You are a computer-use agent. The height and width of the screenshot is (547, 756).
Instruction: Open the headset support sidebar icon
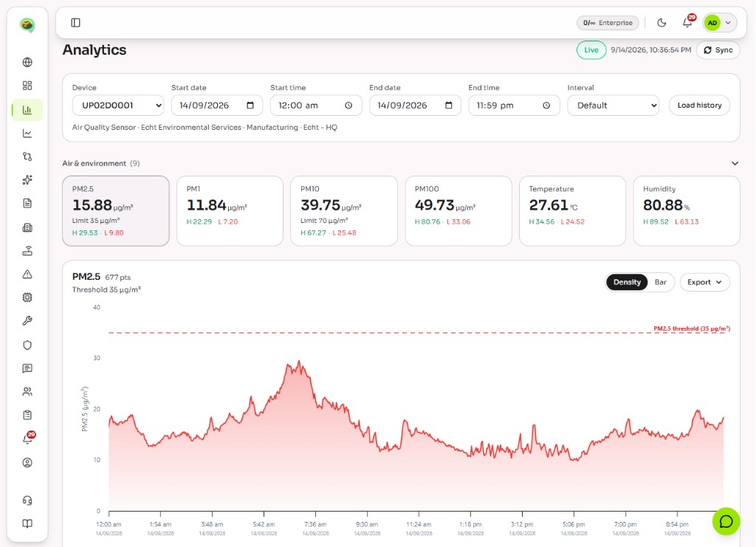click(x=27, y=500)
